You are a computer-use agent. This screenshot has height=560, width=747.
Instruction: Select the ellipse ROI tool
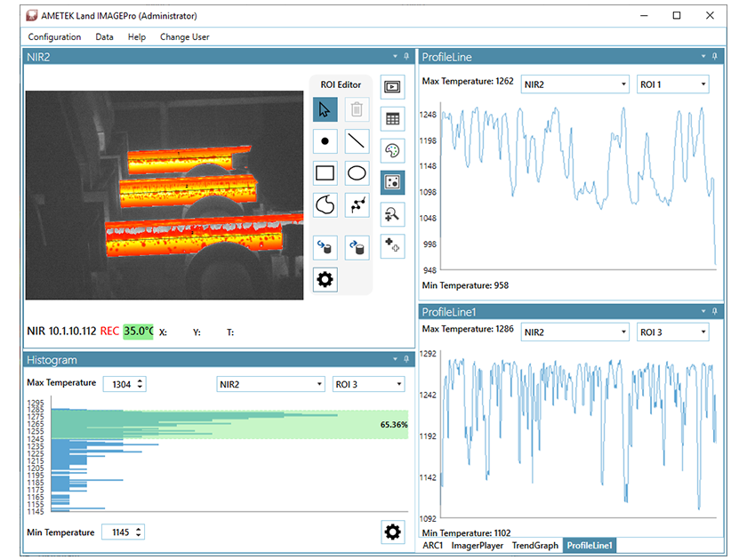[357, 172]
